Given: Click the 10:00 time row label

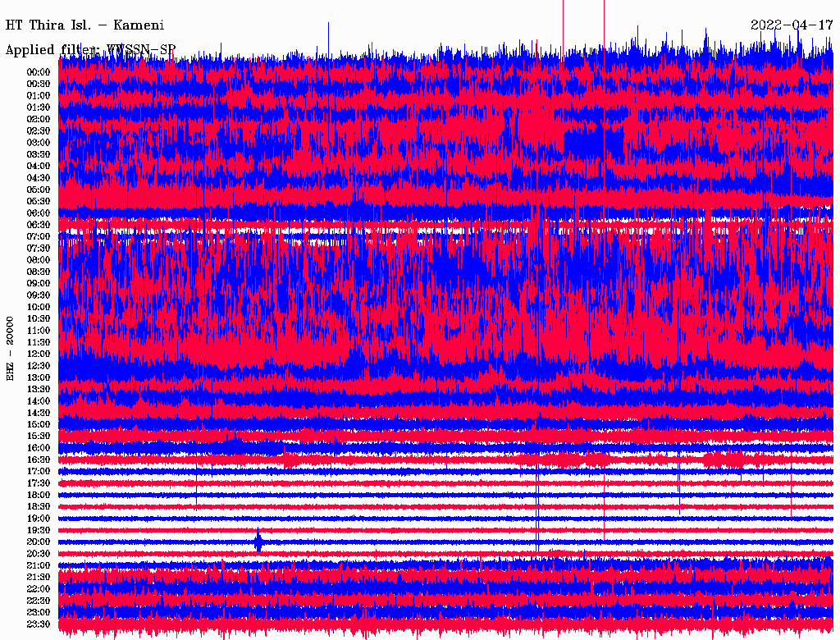Looking at the screenshot, I should click(x=39, y=307).
